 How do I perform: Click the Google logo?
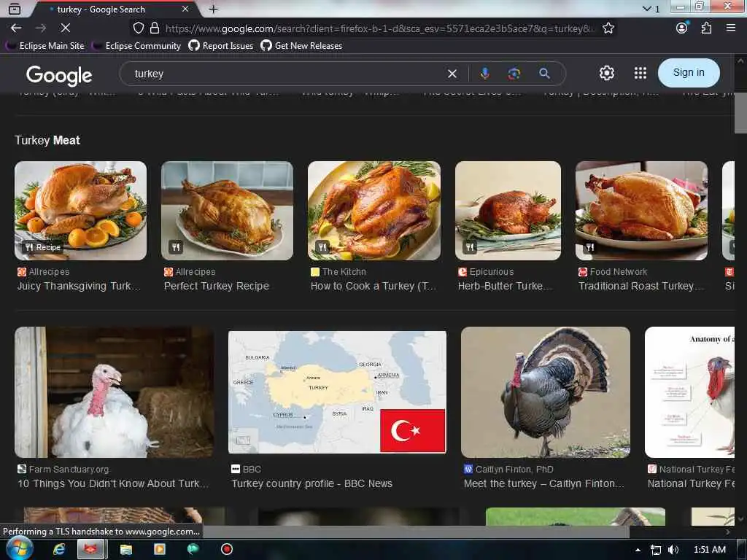point(59,75)
